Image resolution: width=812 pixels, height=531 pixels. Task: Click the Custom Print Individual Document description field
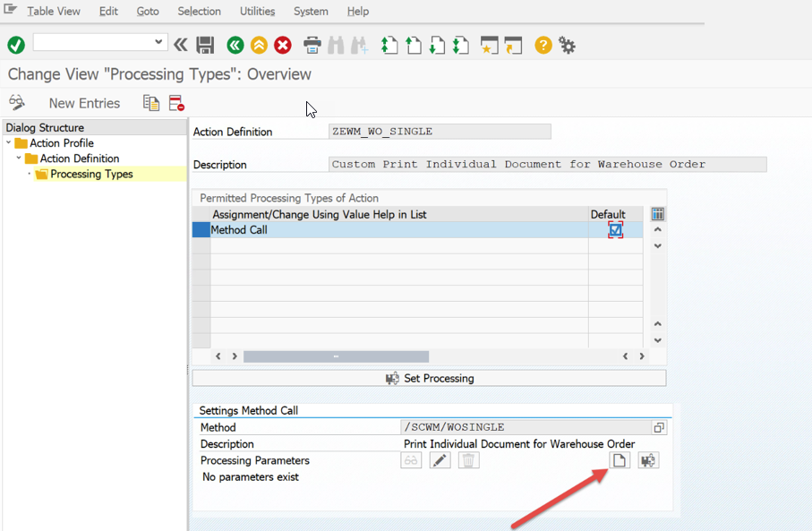(547, 164)
